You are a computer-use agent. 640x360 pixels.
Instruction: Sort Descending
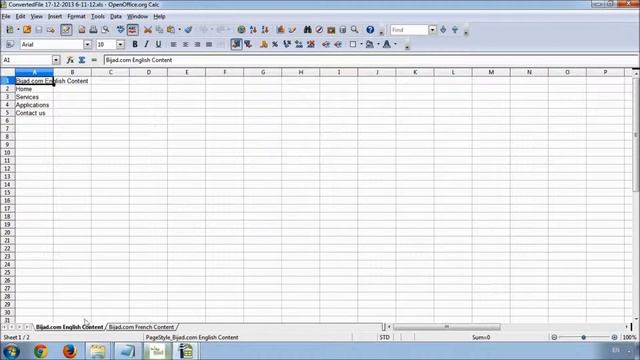265,30
